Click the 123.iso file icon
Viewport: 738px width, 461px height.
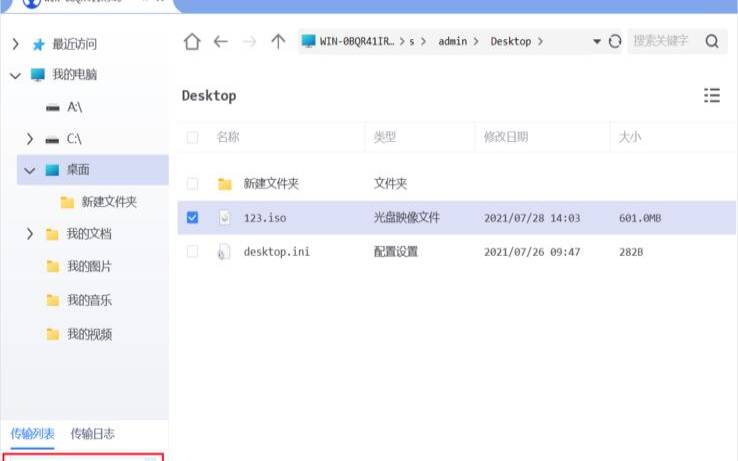tap(225, 217)
